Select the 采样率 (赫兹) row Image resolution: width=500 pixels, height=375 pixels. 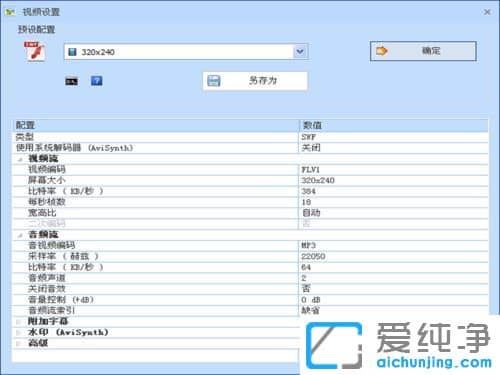pyautogui.click(x=251, y=256)
